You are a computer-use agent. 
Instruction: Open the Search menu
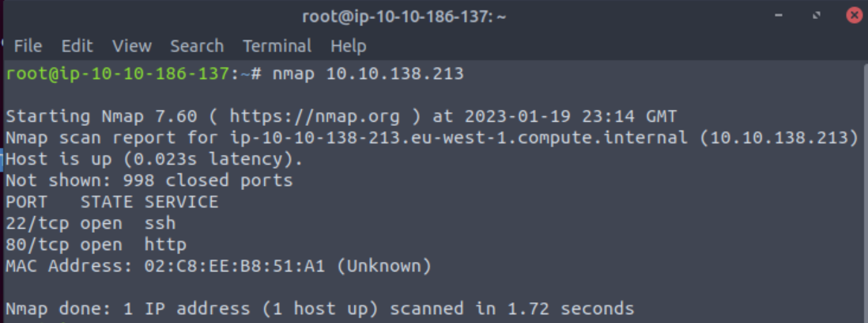(197, 46)
